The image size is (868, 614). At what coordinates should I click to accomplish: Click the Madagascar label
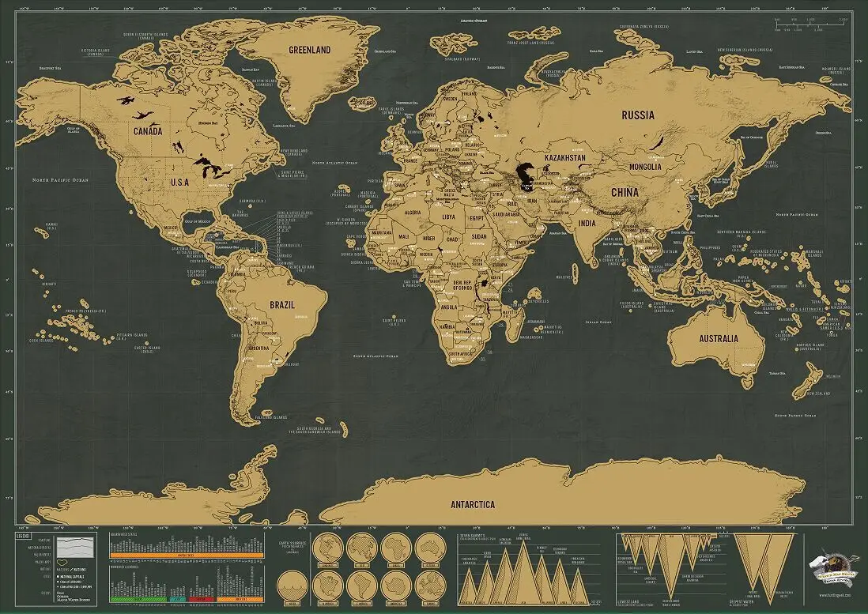pyautogui.click(x=531, y=337)
